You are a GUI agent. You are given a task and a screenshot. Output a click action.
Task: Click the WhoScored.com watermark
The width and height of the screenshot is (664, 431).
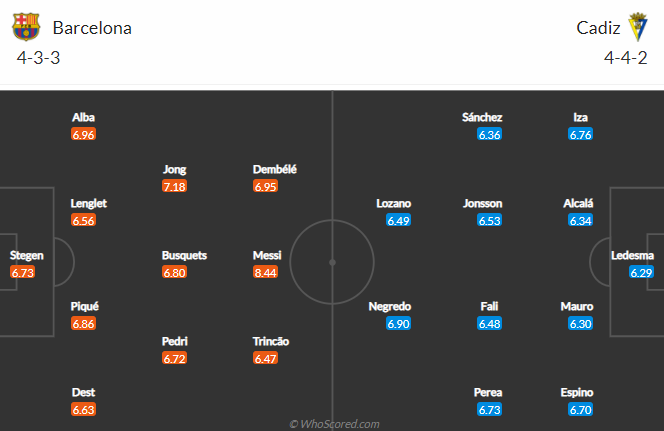[335, 424]
